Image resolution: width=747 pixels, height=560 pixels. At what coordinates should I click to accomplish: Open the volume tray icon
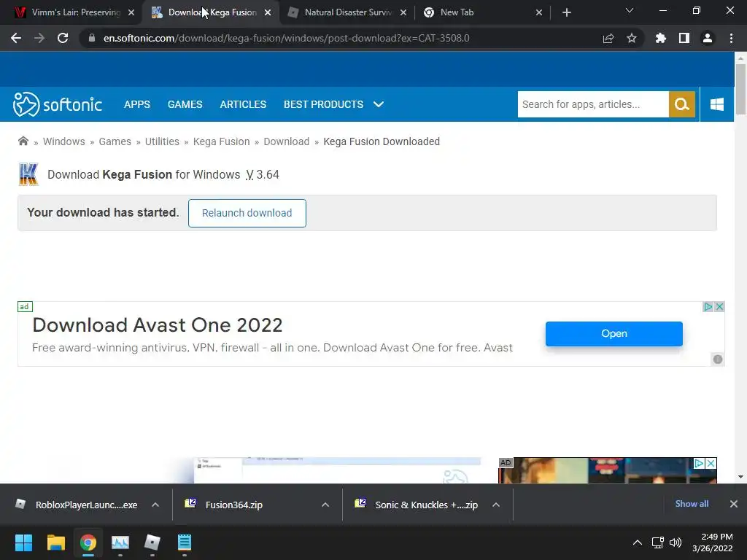coord(676,542)
